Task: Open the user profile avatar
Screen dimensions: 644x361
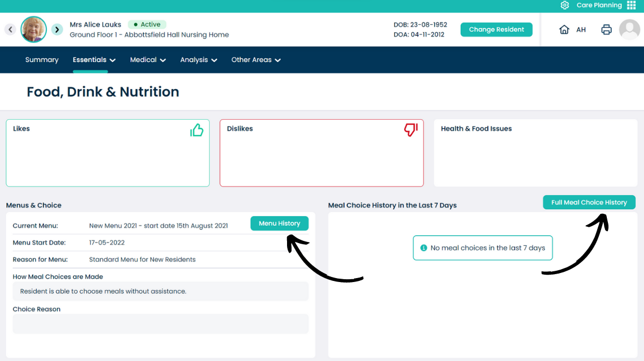Action: (x=630, y=29)
